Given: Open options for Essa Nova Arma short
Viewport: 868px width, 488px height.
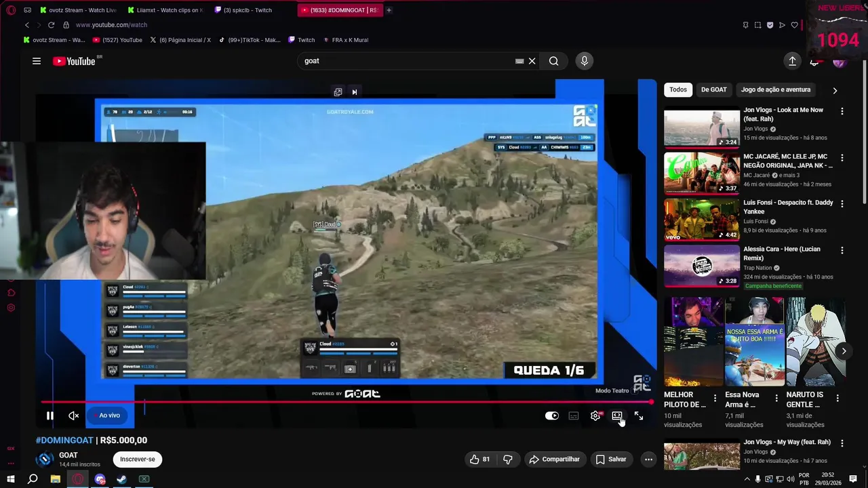Looking at the screenshot, I should click(x=776, y=399).
